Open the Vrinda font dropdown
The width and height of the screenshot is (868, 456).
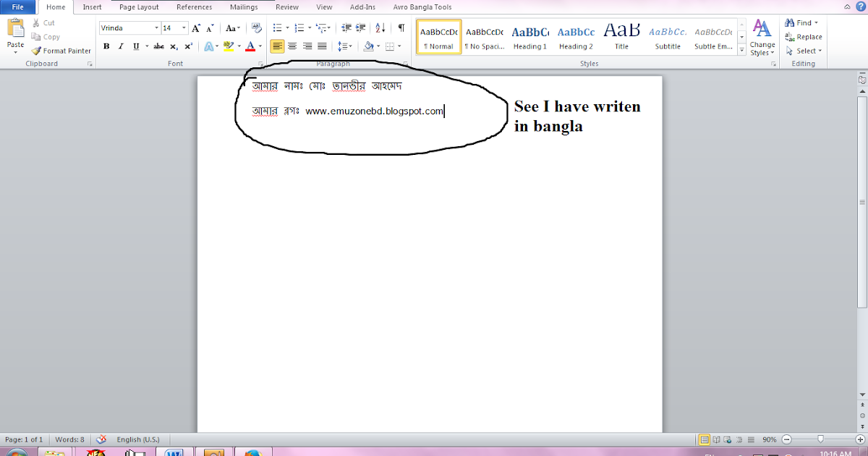tap(156, 28)
